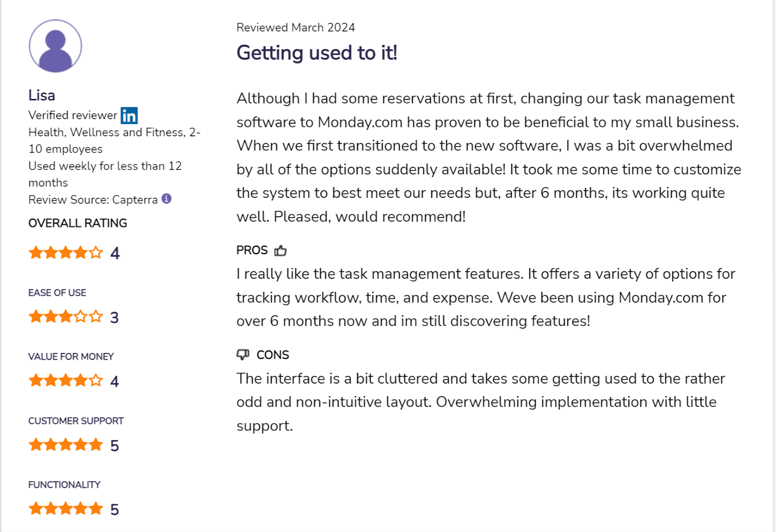Click the Customer Support star rating
Image resolution: width=776 pixels, height=532 pixels.
click(x=66, y=445)
